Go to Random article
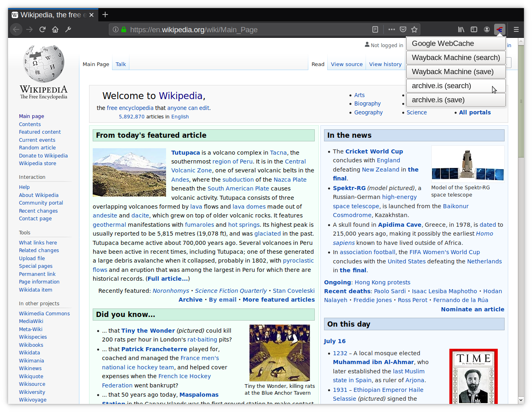The image size is (532, 412). [x=37, y=148]
